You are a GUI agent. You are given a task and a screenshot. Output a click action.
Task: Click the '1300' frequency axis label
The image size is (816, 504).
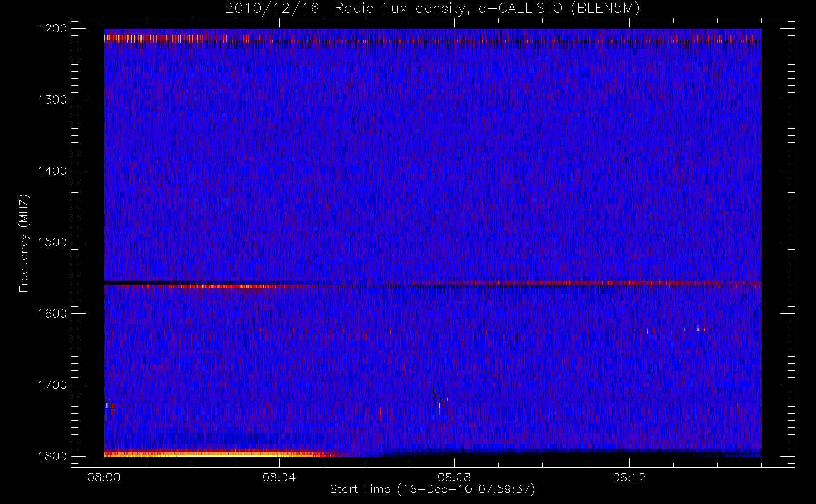(52, 100)
